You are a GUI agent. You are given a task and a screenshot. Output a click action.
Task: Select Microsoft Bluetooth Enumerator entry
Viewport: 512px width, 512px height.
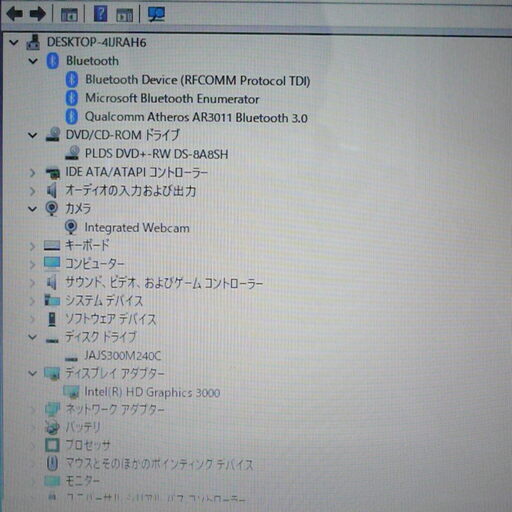(x=172, y=99)
